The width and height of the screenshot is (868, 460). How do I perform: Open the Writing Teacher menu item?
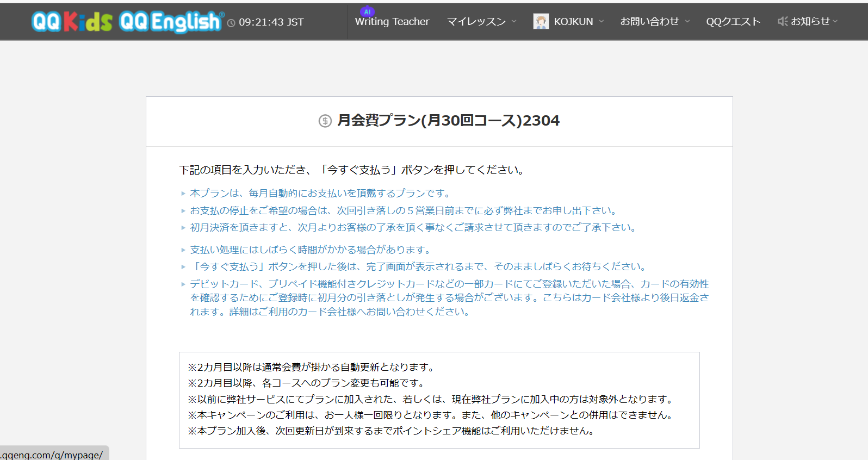pos(392,22)
